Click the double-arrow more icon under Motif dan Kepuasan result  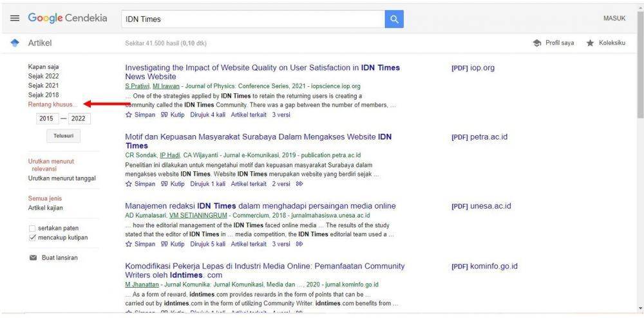click(x=299, y=184)
